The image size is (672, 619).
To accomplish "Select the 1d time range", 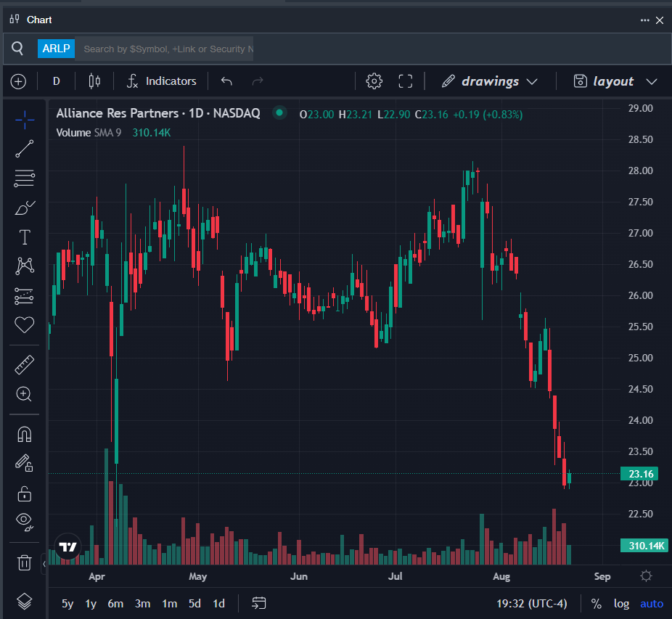I will click(218, 604).
